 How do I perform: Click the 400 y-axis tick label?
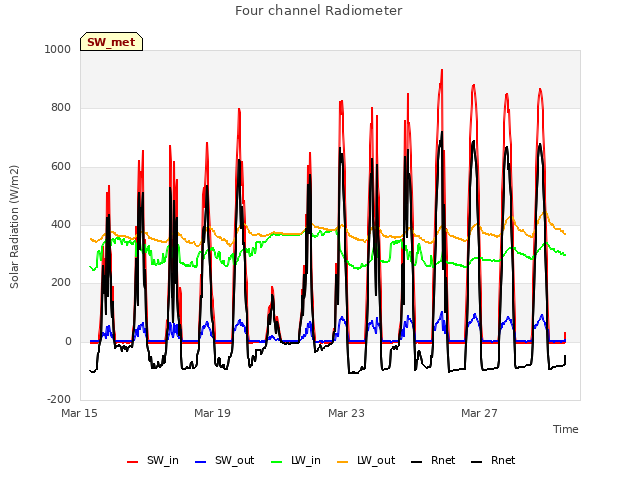click(61, 224)
